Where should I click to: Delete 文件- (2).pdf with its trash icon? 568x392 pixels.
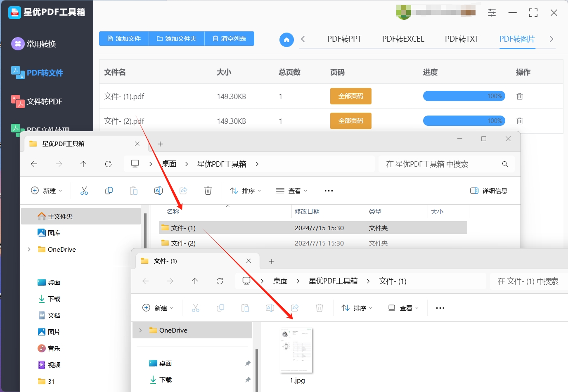tap(520, 121)
